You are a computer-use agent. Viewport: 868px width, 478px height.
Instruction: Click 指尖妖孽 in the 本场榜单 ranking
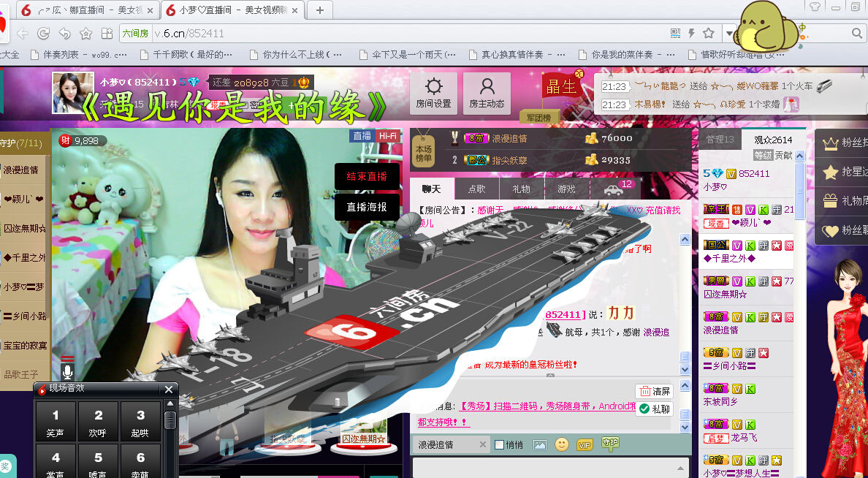tap(509, 160)
